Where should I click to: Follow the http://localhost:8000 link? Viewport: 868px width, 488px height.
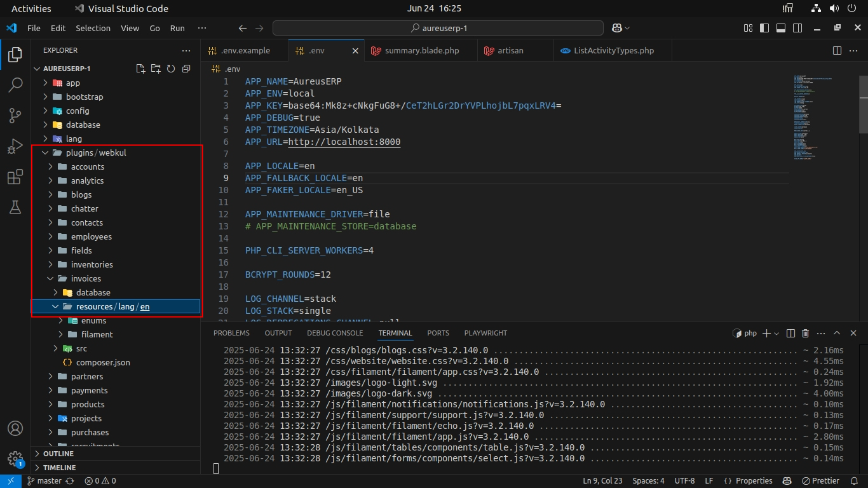344,142
